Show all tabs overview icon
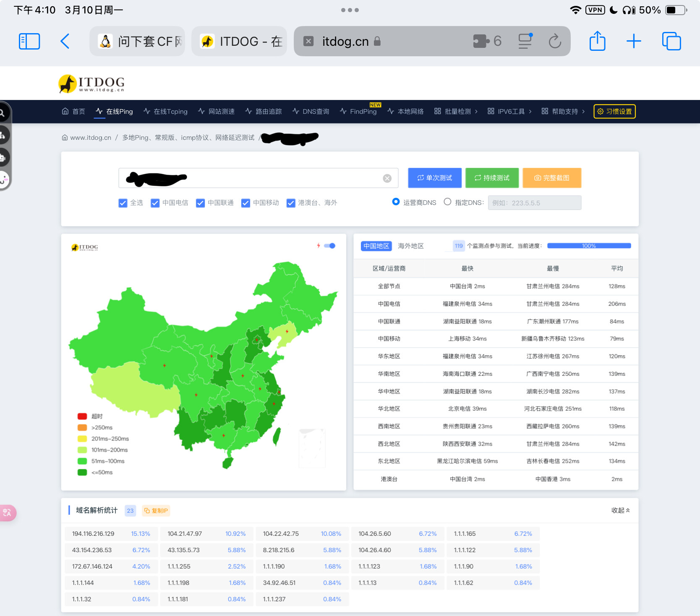This screenshot has width=700, height=616. tap(671, 41)
